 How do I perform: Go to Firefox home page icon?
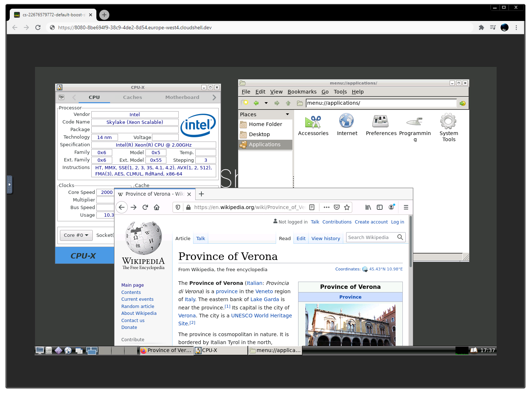click(x=157, y=207)
